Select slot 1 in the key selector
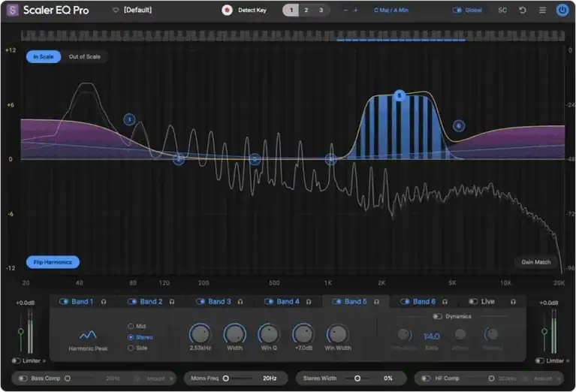 point(291,11)
